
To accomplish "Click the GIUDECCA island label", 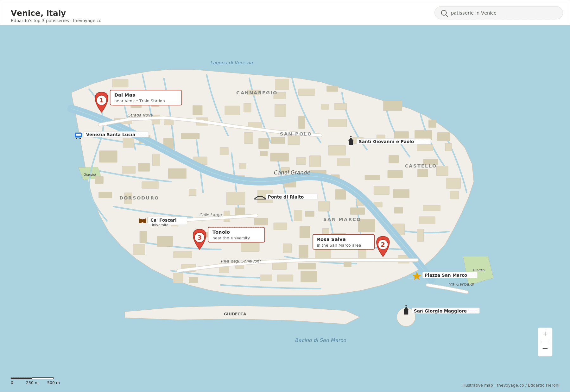I will pos(235,314).
